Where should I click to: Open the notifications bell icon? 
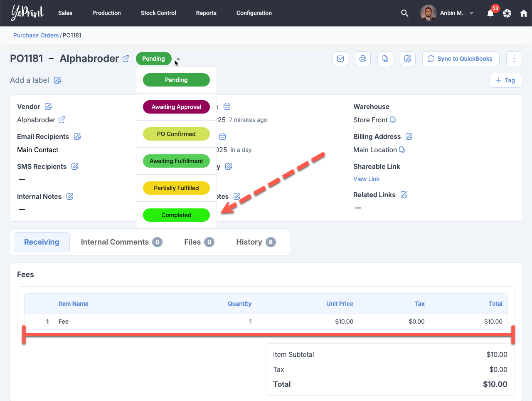[490, 13]
